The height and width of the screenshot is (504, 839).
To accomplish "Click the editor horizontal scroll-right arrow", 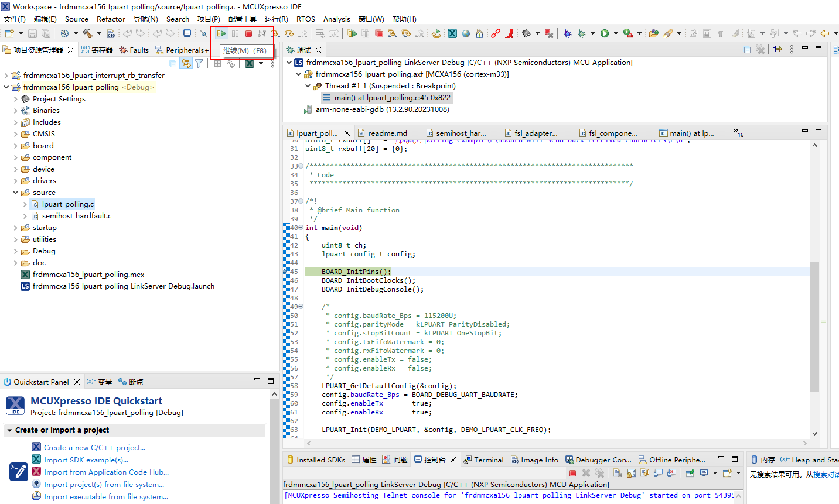I will coord(805,444).
